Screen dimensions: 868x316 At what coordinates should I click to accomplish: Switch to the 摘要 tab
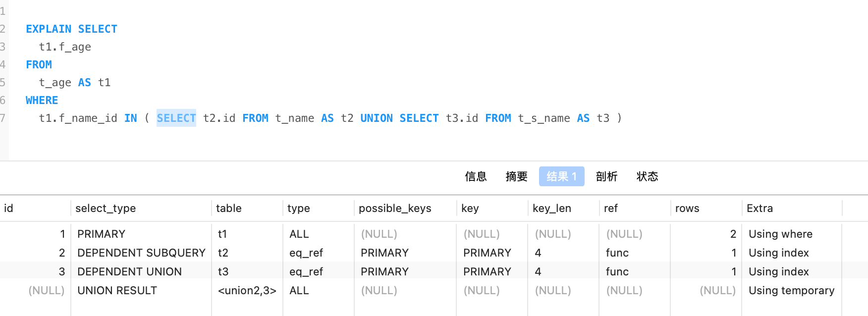pos(516,176)
